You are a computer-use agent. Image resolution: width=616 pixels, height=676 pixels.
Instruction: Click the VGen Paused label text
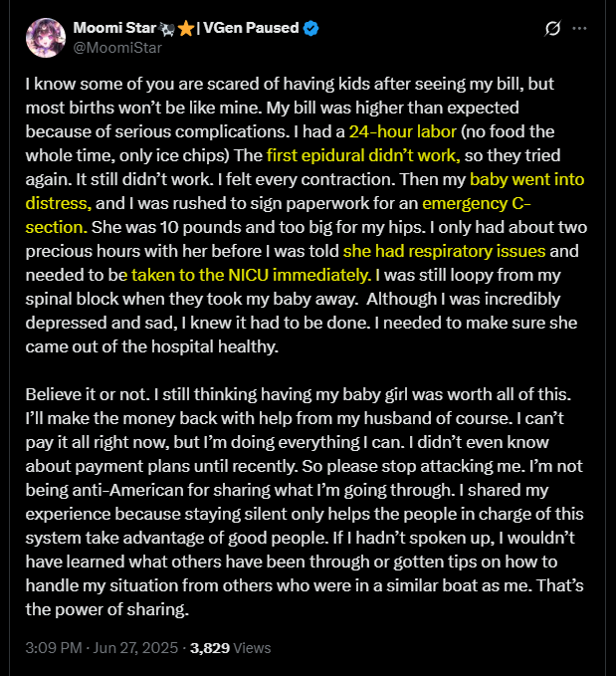(251, 28)
